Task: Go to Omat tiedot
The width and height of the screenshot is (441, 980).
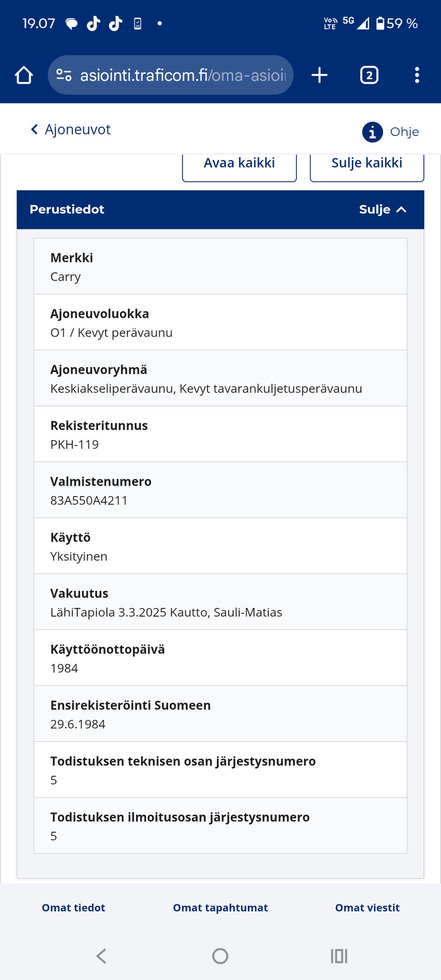Action: [x=73, y=907]
